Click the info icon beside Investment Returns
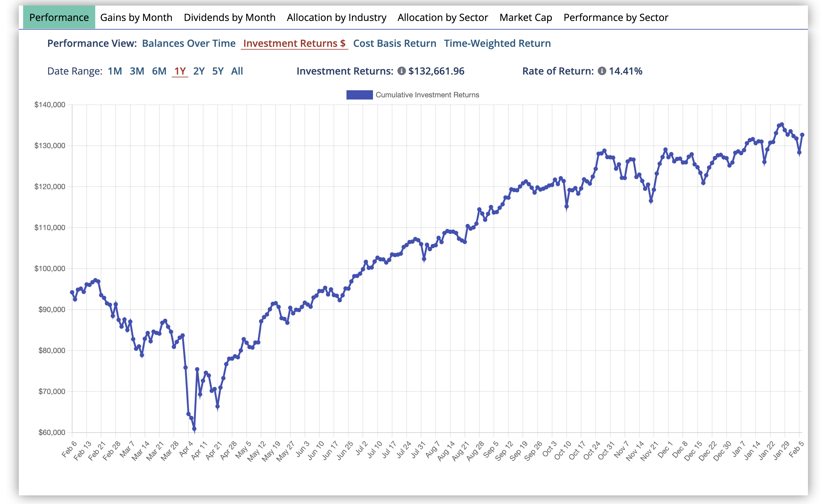 click(x=401, y=71)
